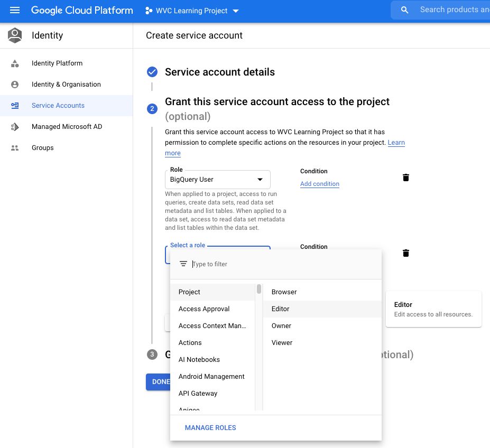Expand the WVC Learning Project selector
This screenshot has width=490, height=448.
pos(191,10)
